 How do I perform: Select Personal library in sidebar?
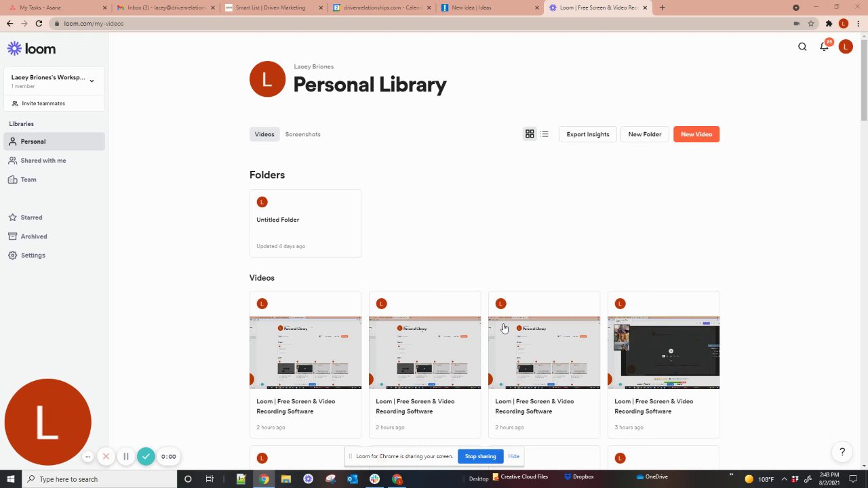pos(54,142)
